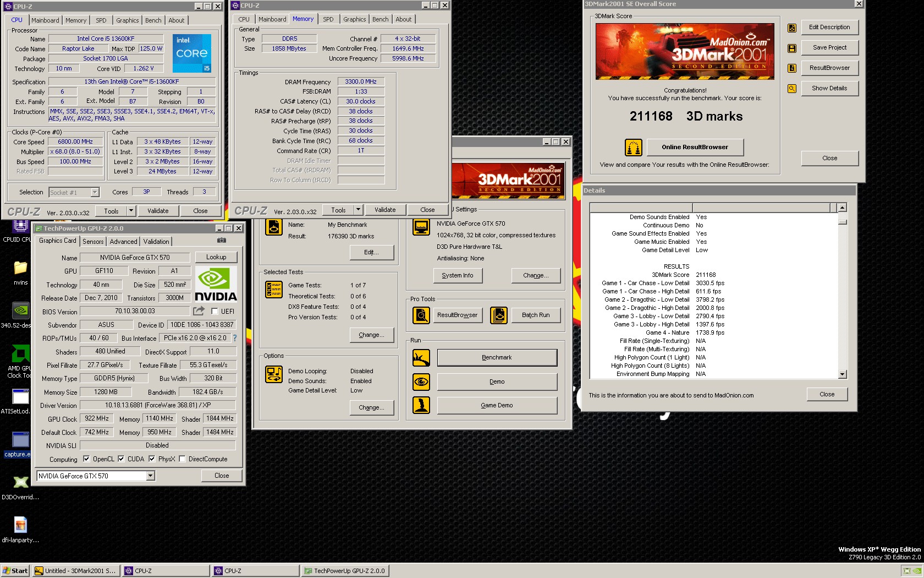Screen dimensions: 924x578
Task: Open the Advanced tab in GPU-Z
Action: 123,242
